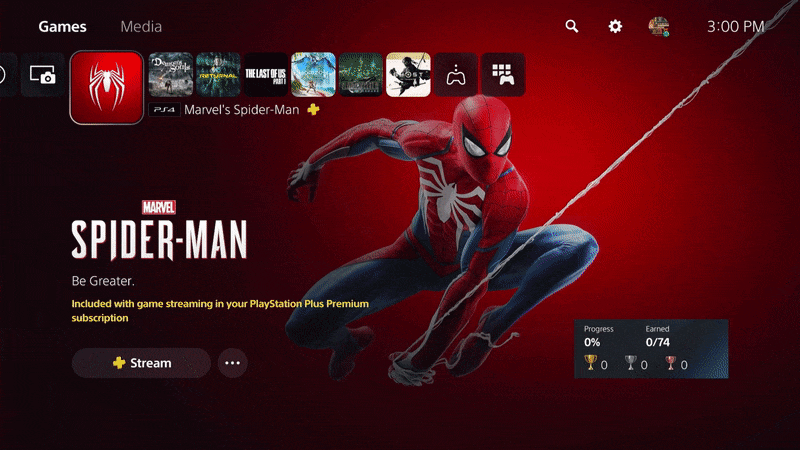Open the controller with dots icon tile
The image size is (800, 450).
(456, 74)
